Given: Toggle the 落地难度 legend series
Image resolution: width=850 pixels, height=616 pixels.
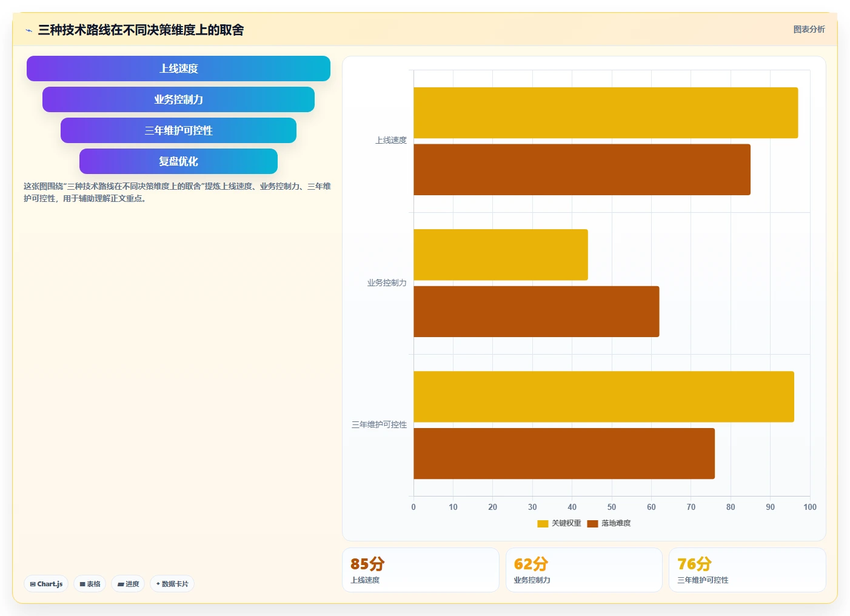Looking at the screenshot, I should [x=609, y=523].
